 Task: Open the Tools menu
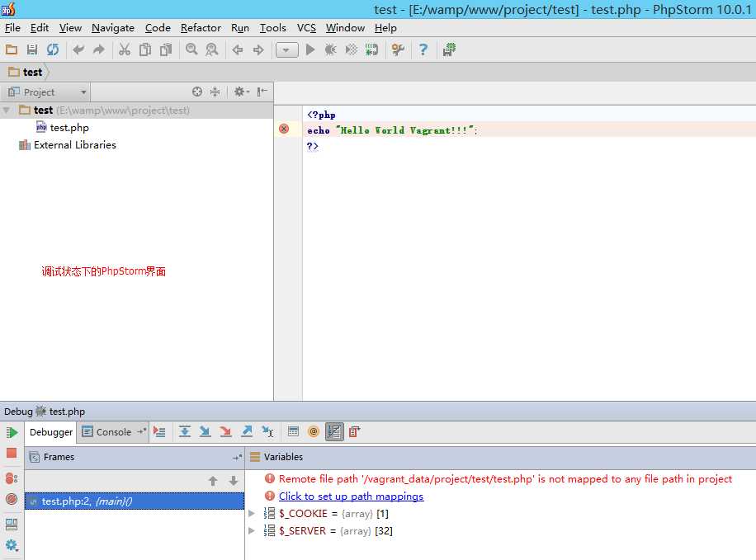(x=273, y=28)
